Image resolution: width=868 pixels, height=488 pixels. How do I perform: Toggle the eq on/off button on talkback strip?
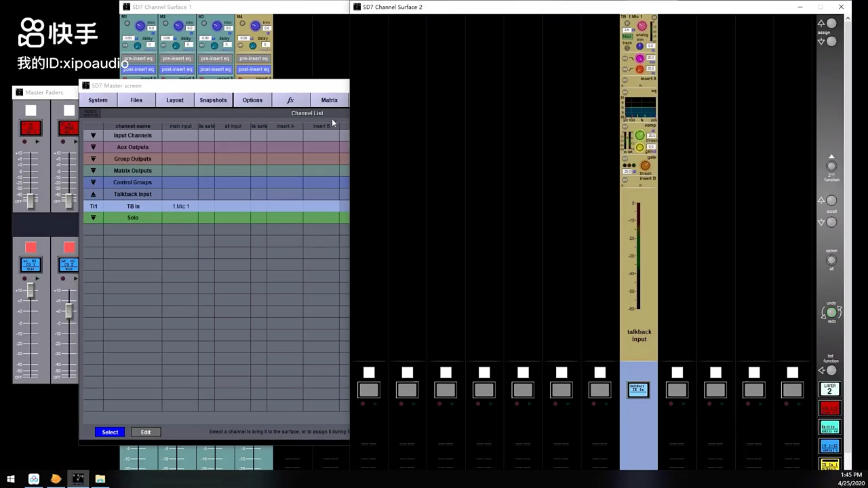[625, 91]
